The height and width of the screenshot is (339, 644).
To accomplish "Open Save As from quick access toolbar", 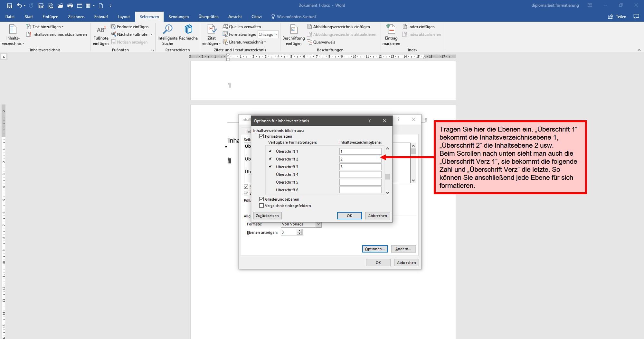I will (41, 5).
